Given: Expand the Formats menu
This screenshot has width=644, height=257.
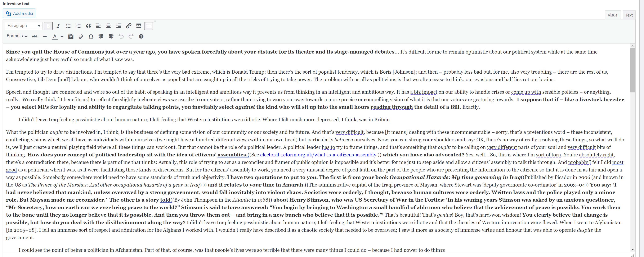Looking at the screenshot, I should pyautogui.click(x=17, y=36).
